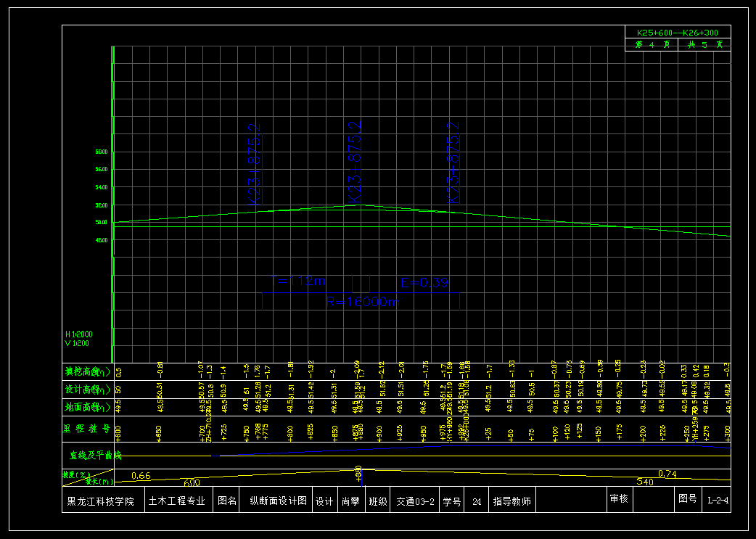756x539 pixels.
Task: Click the R=16000m curve radius text
Action: click(363, 302)
